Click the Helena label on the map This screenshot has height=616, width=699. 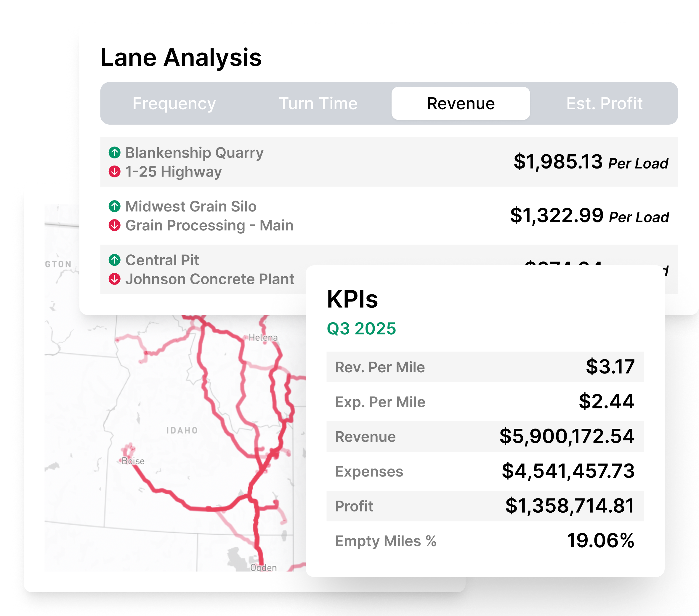263,338
